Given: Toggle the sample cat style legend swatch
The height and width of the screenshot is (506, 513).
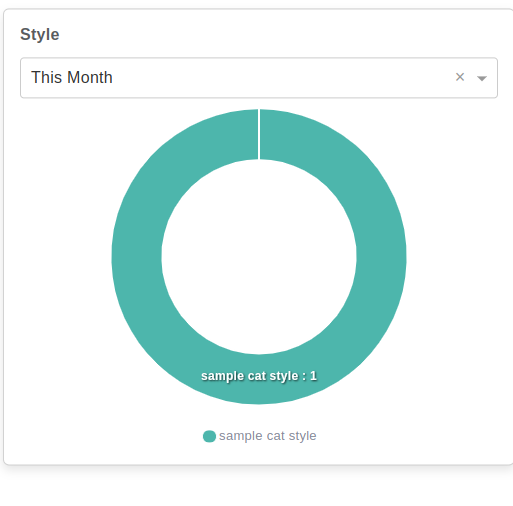Looking at the screenshot, I should click(209, 436).
